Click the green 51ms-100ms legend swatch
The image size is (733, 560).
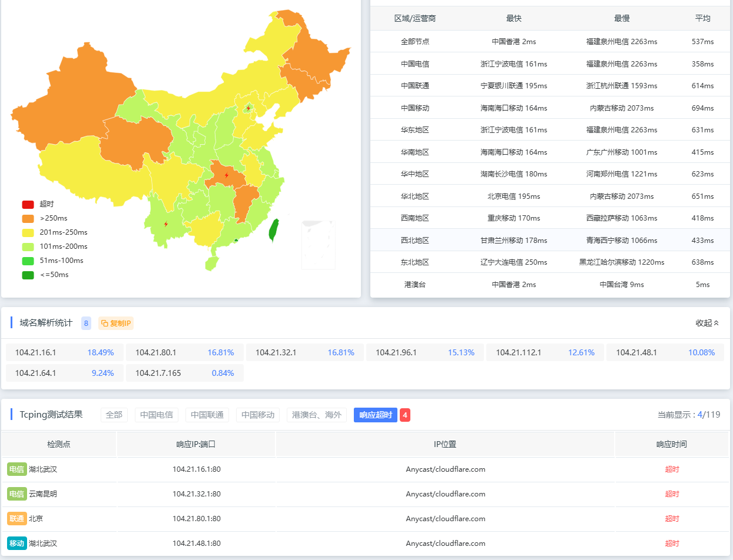28,261
